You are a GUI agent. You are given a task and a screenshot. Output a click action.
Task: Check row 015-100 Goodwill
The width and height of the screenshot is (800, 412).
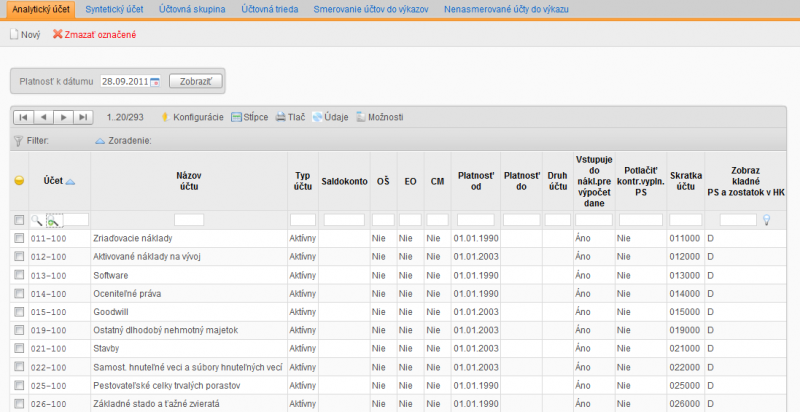tap(19, 312)
